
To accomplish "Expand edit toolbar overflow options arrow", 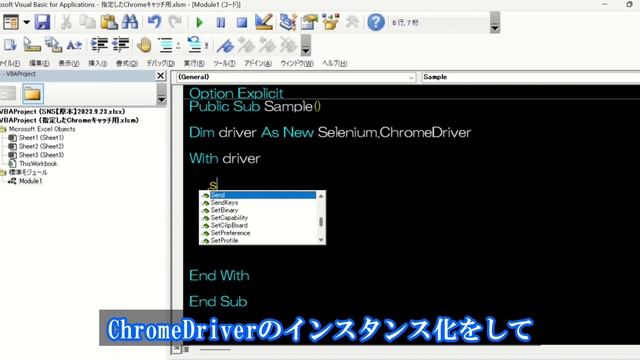I will pyautogui.click(x=306, y=45).
